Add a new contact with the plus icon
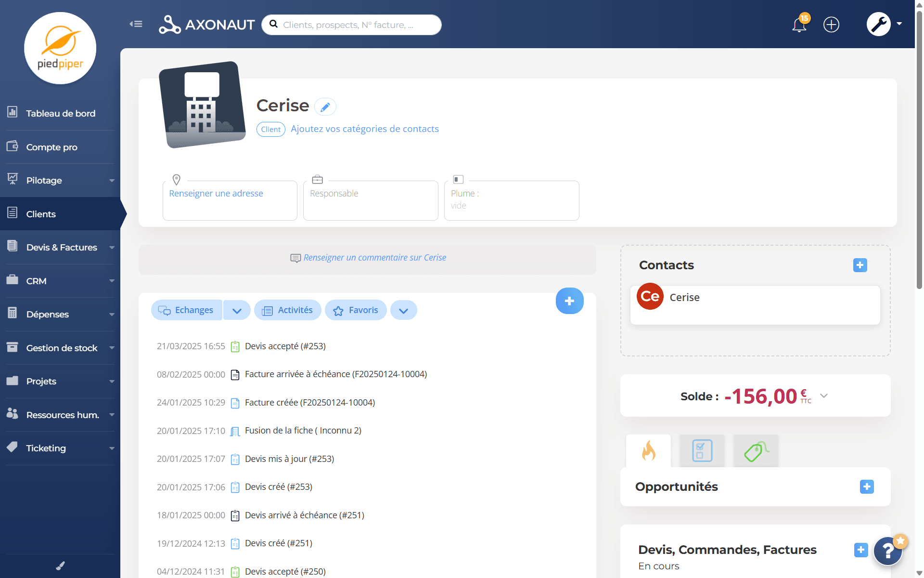 pyautogui.click(x=860, y=265)
